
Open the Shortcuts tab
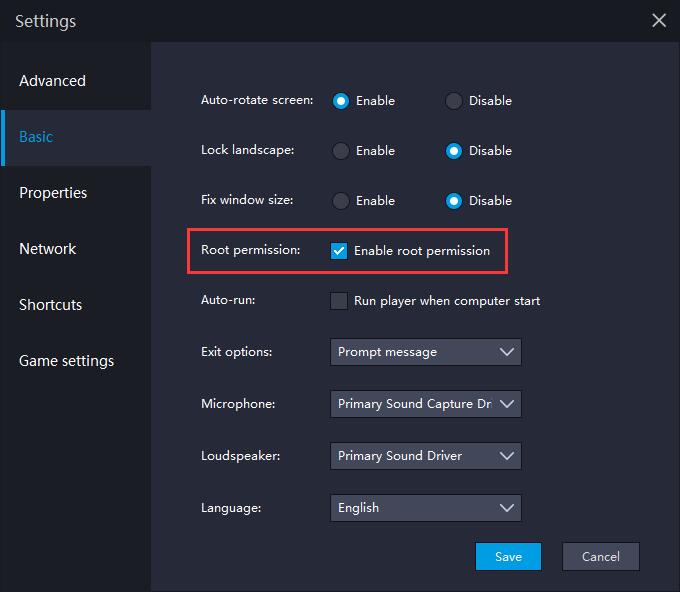tap(51, 305)
